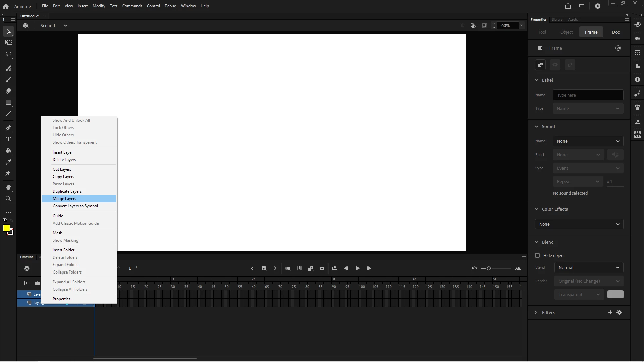Open the Color Effects None dropdown
The image size is (644, 362).
(579, 224)
